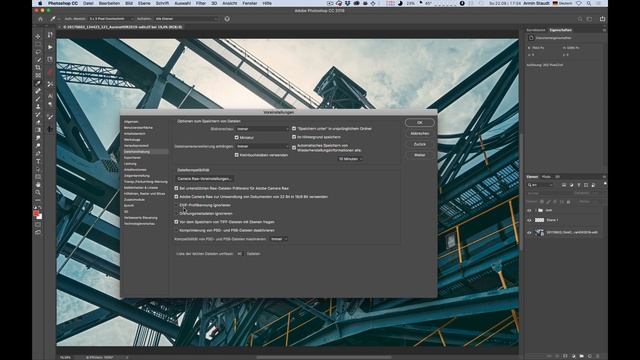Select the Eyedropper tool in the toolbox
Image resolution: width=640 pixels, height=360 pixels.
click(x=38, y=83)
